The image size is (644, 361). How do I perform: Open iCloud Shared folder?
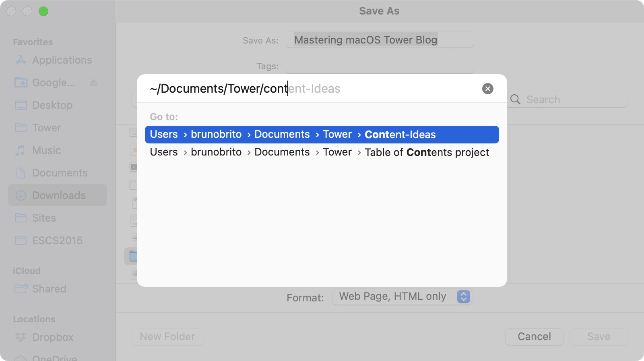(49, 289)
